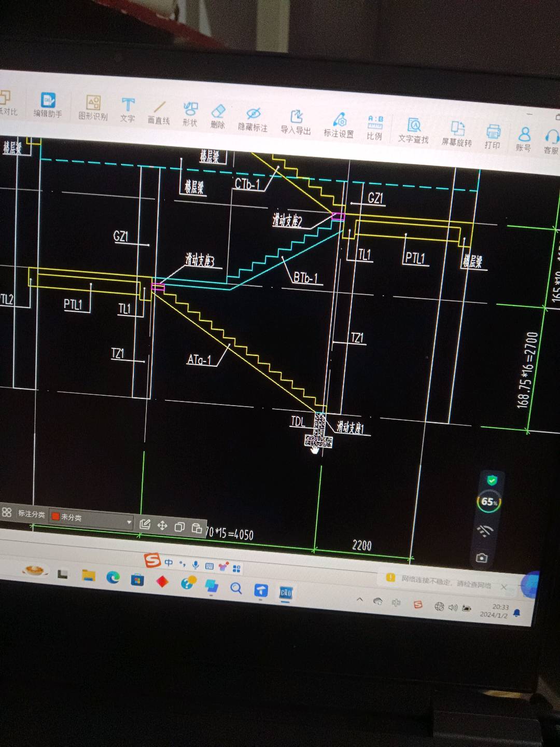Screen dimensions: 560x747
Task: Launch Microsoft Edge from the taskbar
Action: (113, 577)
